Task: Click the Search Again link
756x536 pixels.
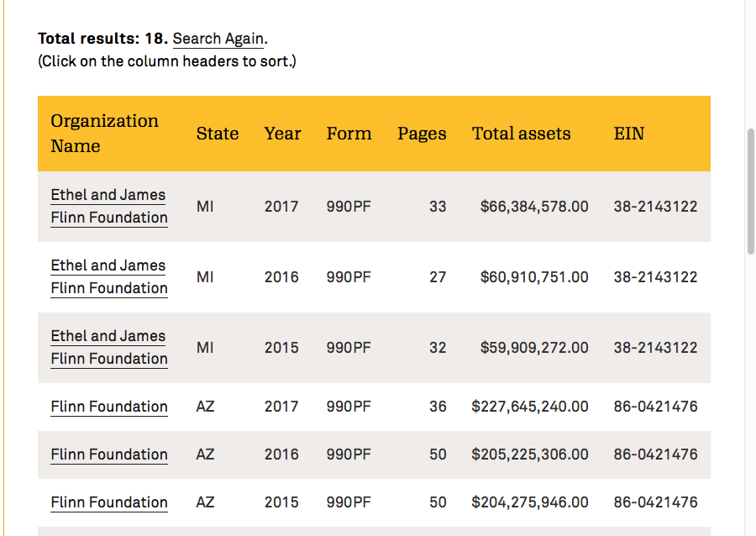Action: pyautogui.click(x=218, y=39)
